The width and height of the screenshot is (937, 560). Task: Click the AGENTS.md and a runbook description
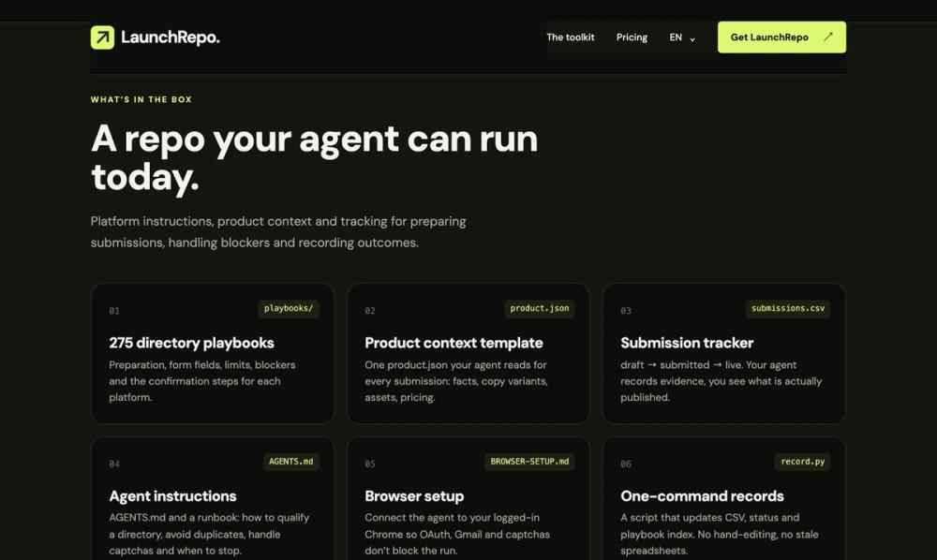point(209,535)
